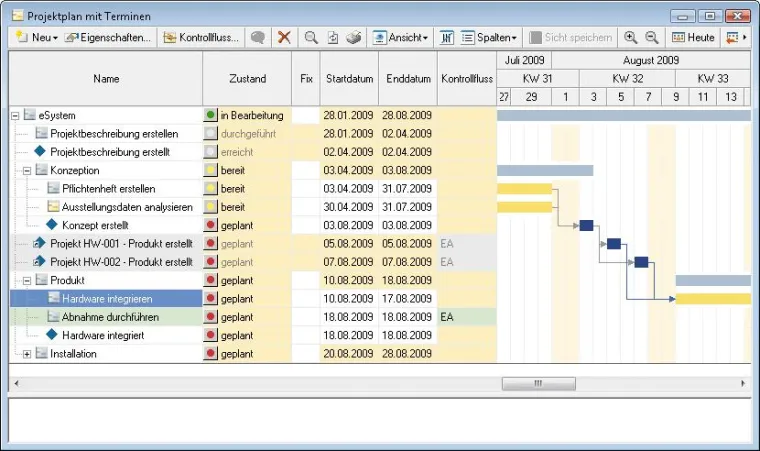
Task: Click the column width adjust icon
Action: [x=447, y=37]
